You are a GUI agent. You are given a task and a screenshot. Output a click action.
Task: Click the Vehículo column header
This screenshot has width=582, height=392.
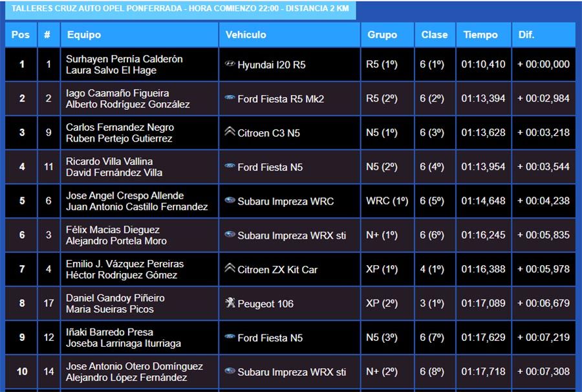pos(246,35)
